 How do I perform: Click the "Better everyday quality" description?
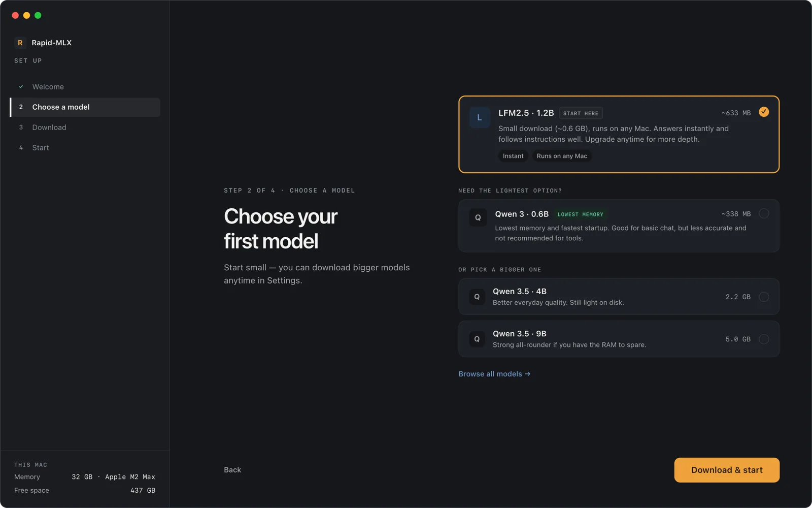(558, 302)
